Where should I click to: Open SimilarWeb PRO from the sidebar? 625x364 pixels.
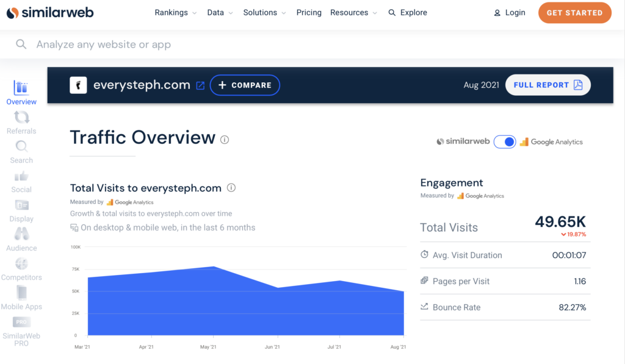21,321
